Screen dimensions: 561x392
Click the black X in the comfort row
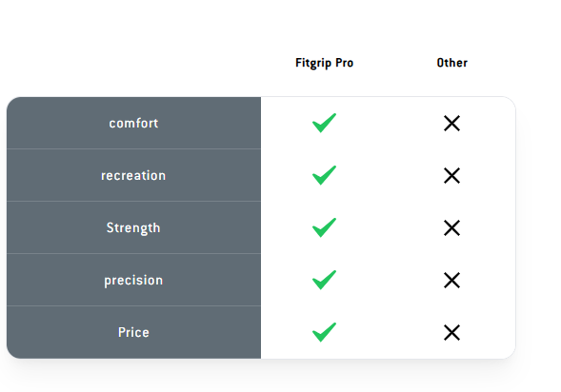(451, 124)
